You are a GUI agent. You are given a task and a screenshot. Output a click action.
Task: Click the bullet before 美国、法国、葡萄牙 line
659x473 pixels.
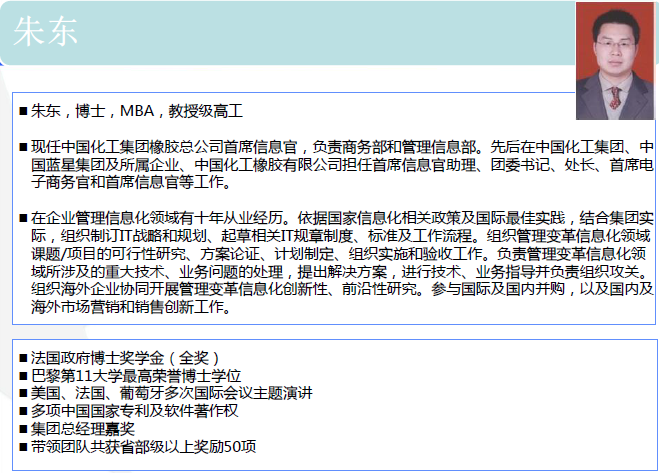23,393
